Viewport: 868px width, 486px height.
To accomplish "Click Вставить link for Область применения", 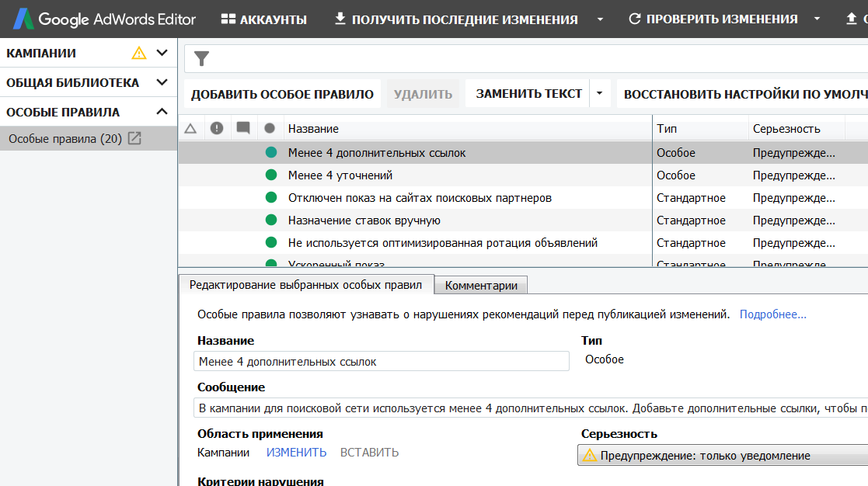I will pos(369,453).
